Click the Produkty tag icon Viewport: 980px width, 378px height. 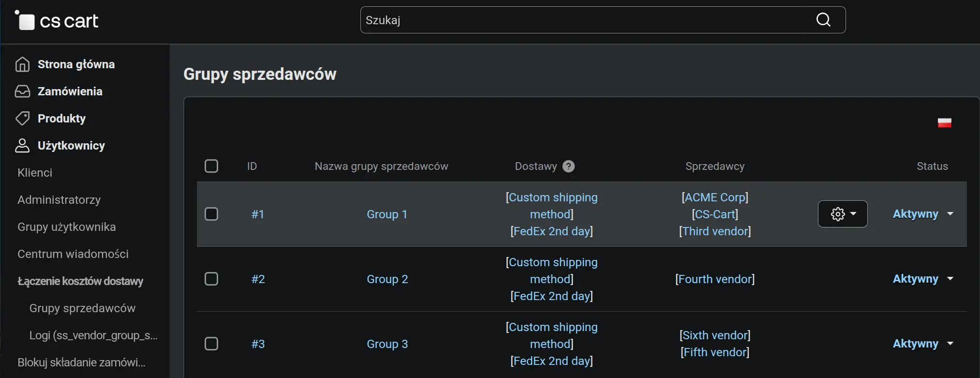pos(22,119)
